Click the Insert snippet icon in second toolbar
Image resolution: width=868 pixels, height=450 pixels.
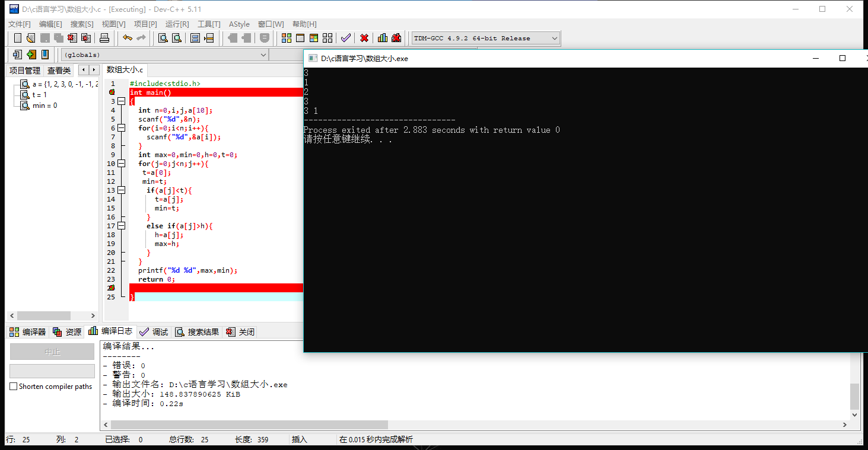[x=17, y=55]
